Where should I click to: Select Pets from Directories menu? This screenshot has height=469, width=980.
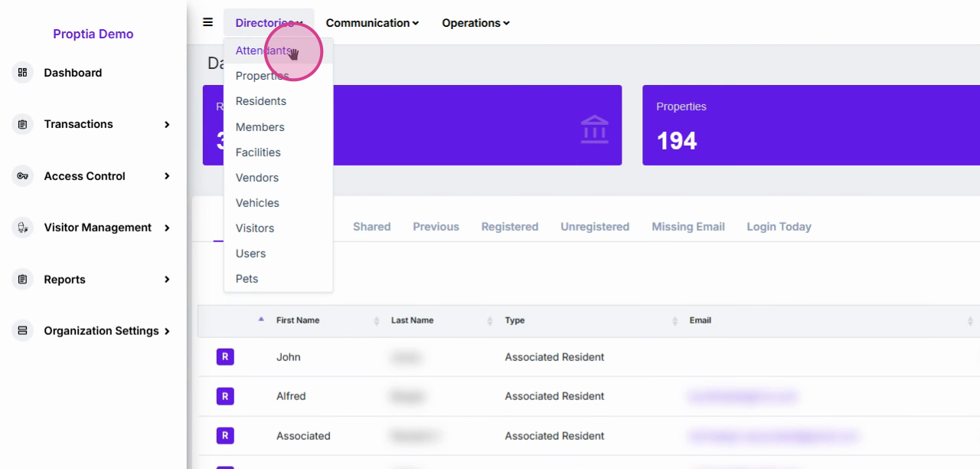[278, 279]
